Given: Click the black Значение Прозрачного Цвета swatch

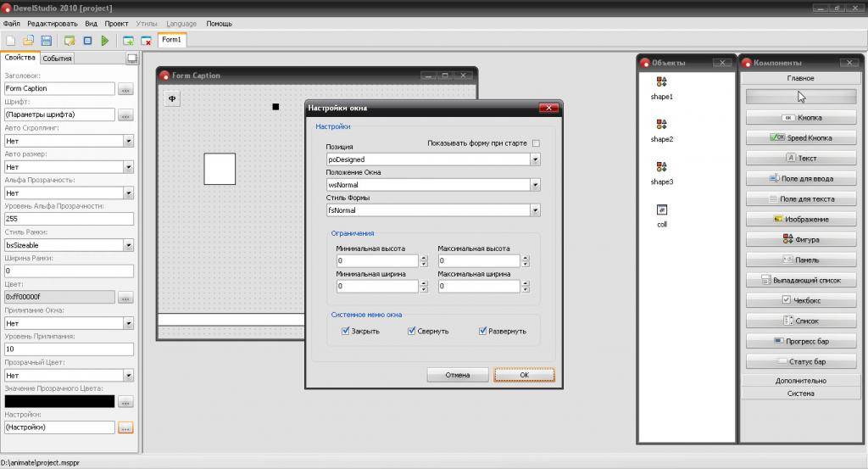Looking at the screenshot, I should (60, 401).
